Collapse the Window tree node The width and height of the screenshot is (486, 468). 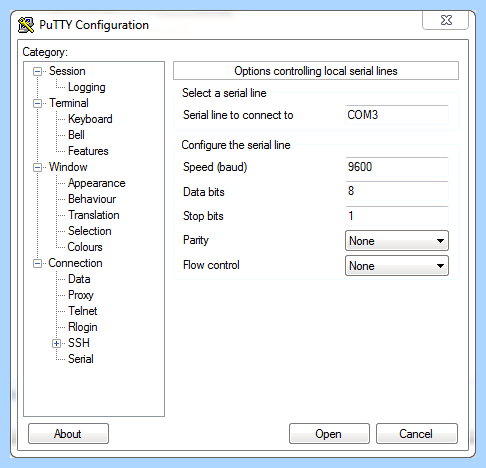click(x=37, y=167)
